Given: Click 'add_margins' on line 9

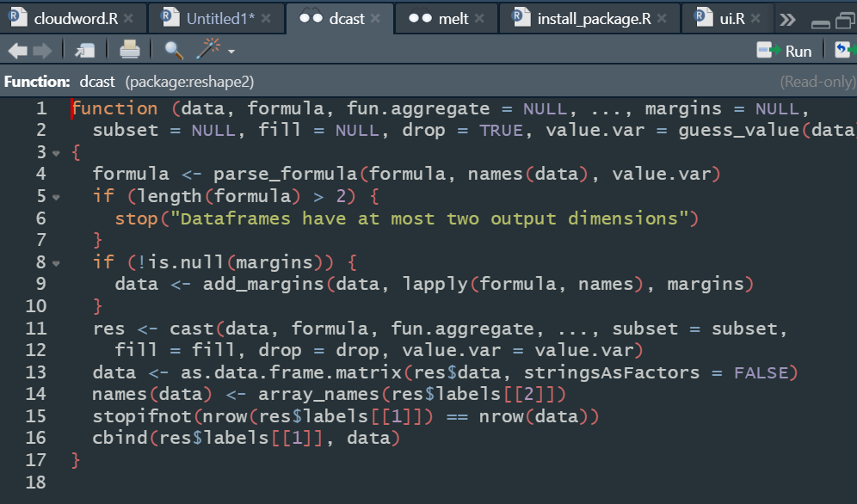Looking at the screenshot, I should 263,285.
